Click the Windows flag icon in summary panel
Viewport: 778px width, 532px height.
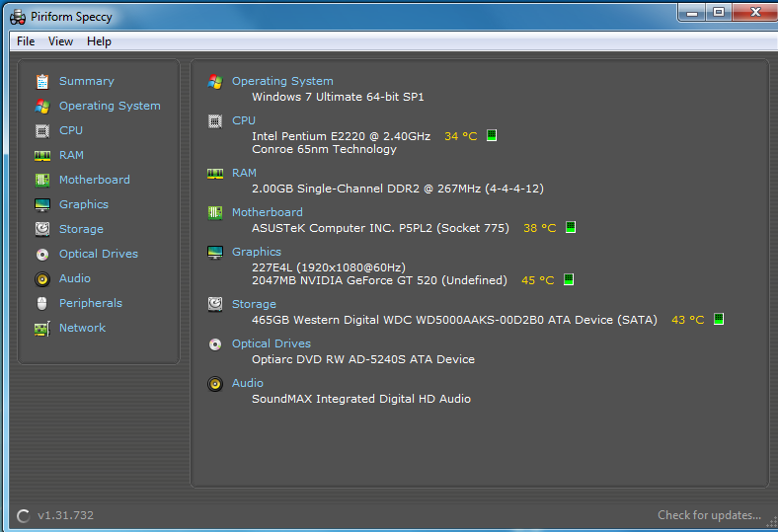[x=215, y=82]
